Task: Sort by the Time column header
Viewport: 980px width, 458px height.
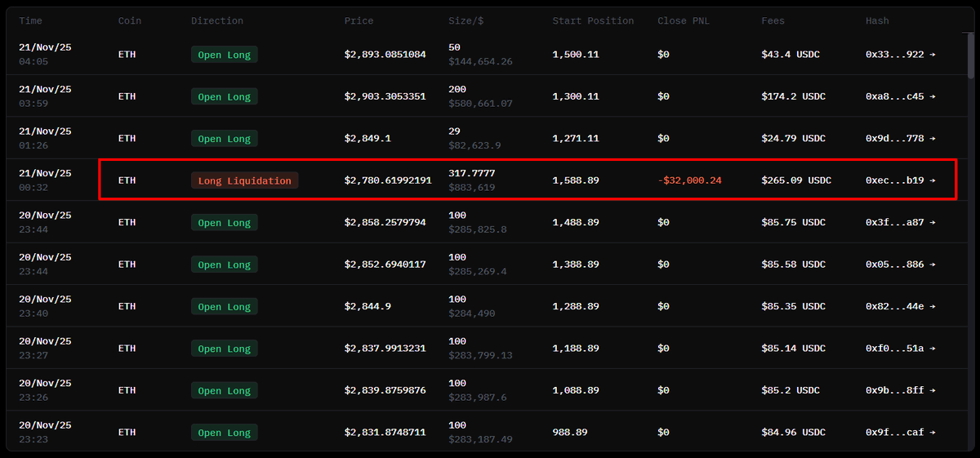Action: (31, 20)
